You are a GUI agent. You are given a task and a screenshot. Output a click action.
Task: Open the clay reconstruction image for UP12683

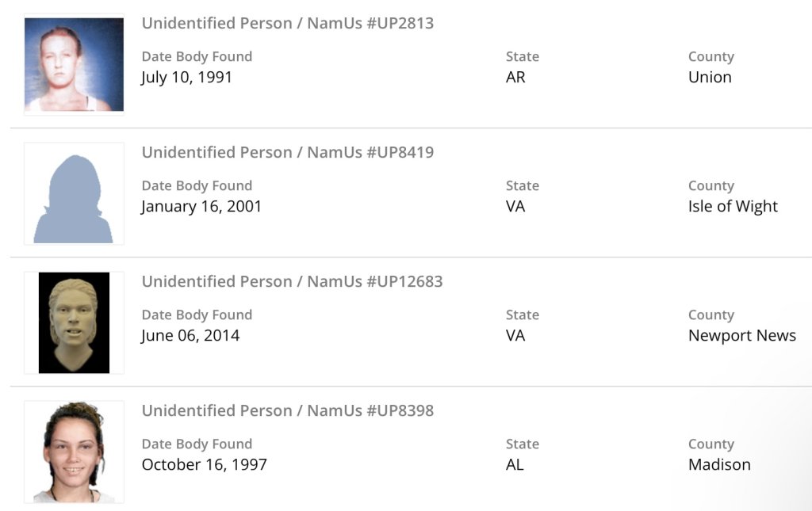click(x=74, y=322)
